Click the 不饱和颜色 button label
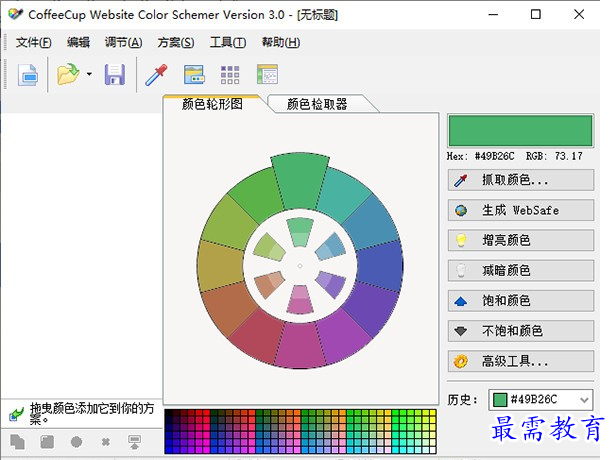The image size is (613, 460). (513, 331)
